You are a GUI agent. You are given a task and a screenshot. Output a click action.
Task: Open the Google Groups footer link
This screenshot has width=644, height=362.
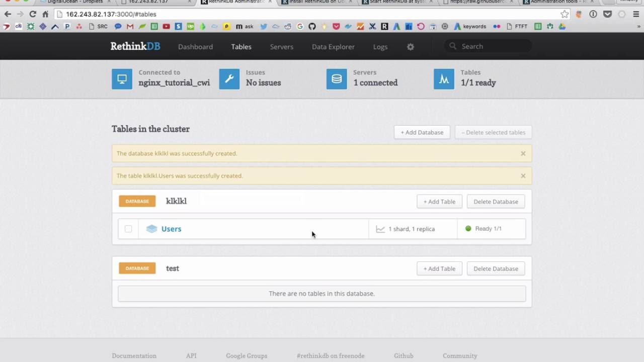click(247, 355)
